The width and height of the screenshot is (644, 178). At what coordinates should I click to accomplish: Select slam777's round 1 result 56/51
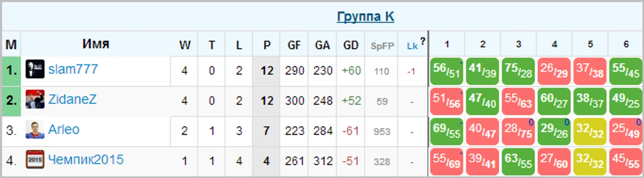click(x=446, y=71)
